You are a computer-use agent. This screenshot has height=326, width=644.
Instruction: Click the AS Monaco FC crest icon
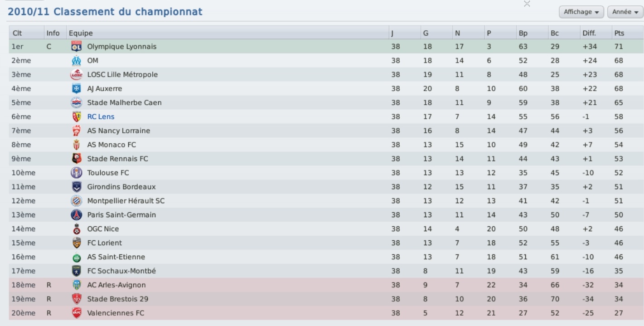pos(76,145)
